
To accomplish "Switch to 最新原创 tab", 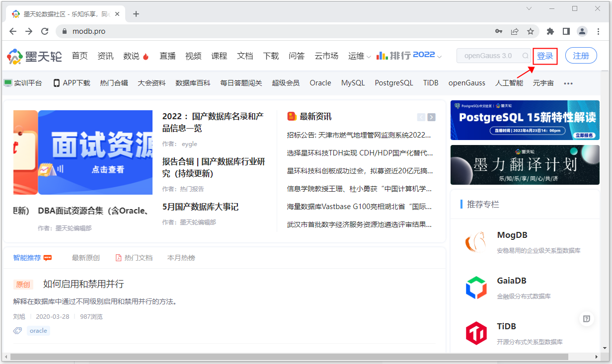I will point(85,258).
